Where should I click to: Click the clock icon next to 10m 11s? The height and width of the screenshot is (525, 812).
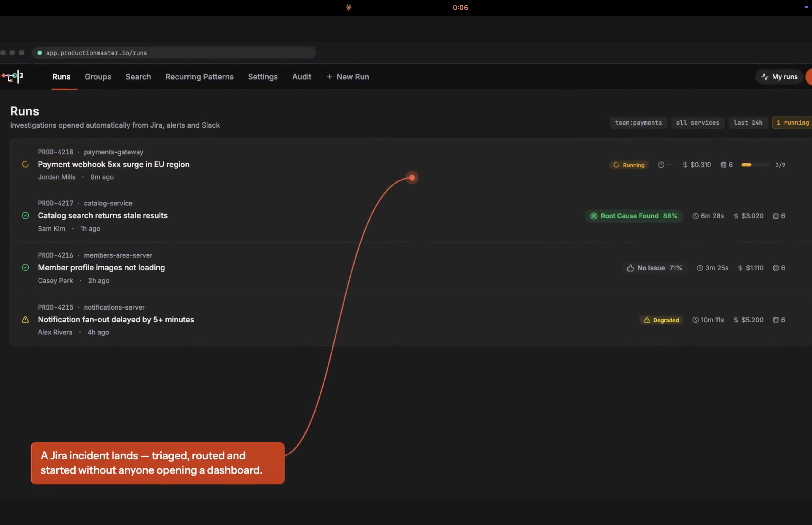tap(695, 320)
